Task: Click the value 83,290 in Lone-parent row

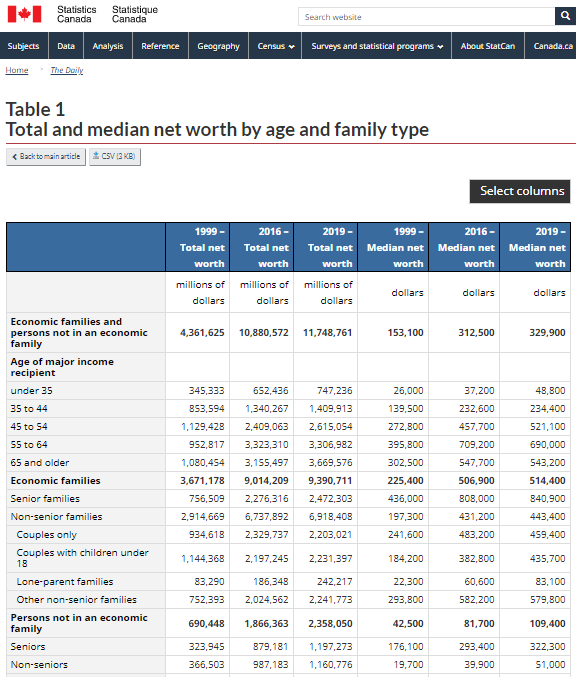Action: (209, 582)
